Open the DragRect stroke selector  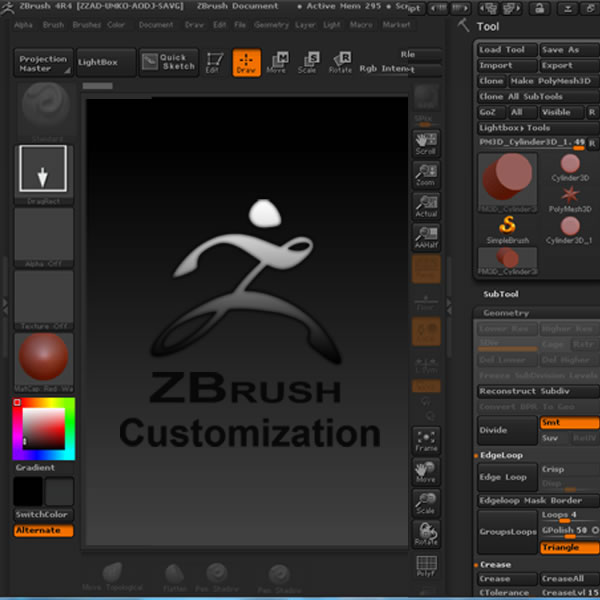(44, 174)
